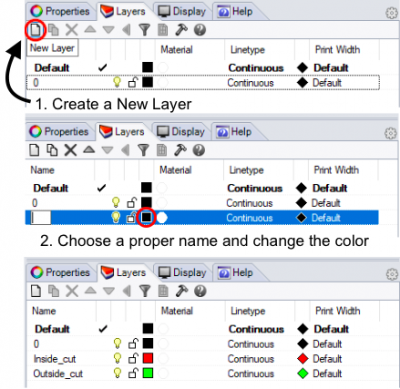Switch to Display tab in top panel

pyautogui.click(x=182, y=11)
